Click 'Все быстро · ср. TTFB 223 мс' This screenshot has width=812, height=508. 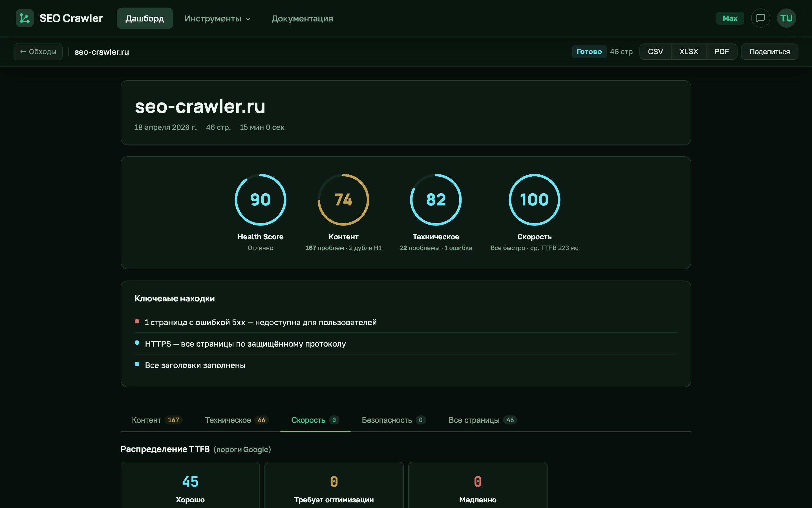pyautogui.click(x=534, y=248)
